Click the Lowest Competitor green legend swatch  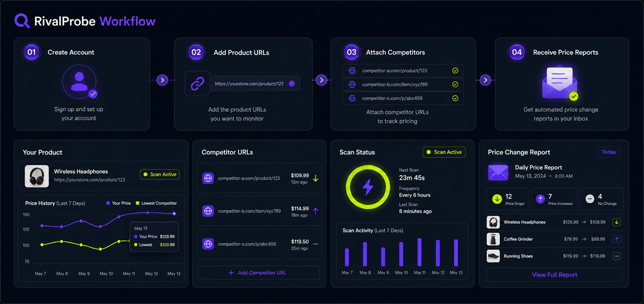click(137, 203)
